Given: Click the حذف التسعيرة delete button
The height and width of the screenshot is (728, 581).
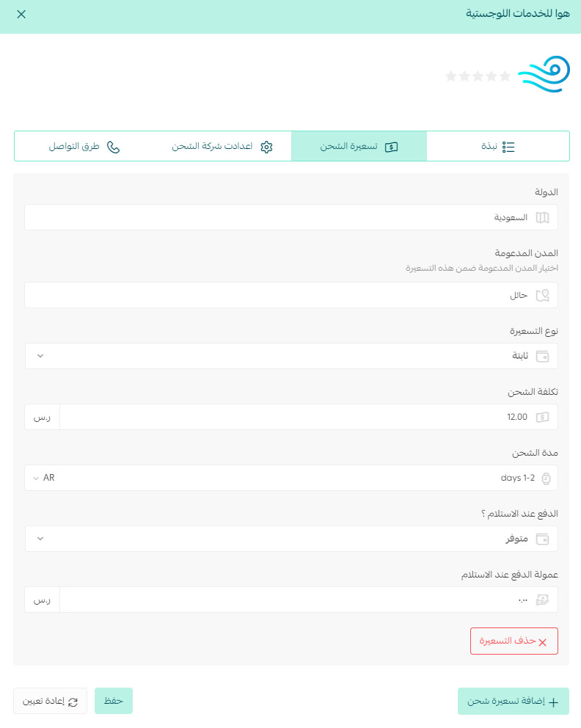Looking at the screenshot, I should point(514,641).
